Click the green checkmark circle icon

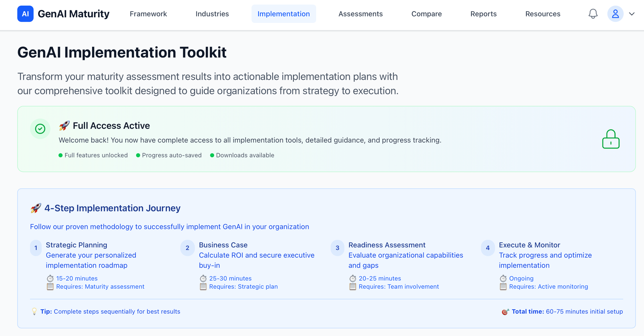(x=40, y=129)
